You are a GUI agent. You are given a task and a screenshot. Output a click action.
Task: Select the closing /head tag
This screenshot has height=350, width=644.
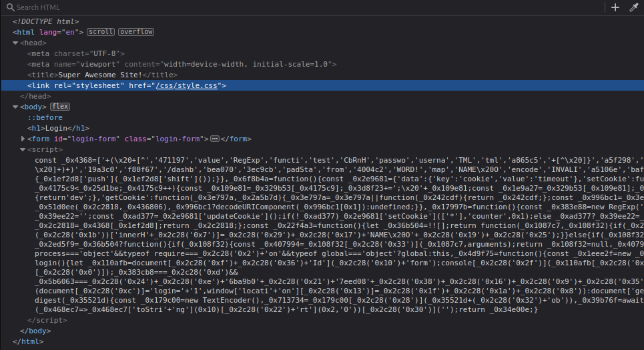click(35, 96)
